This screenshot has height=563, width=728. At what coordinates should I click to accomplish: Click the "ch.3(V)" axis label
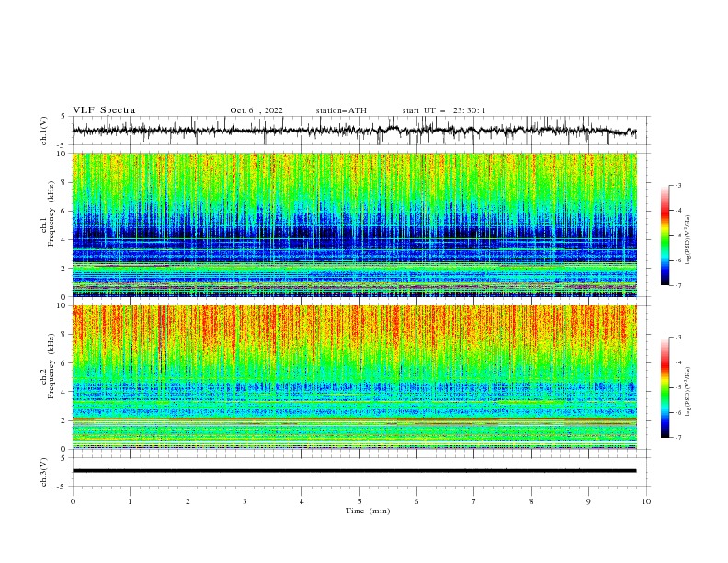(44, 472)
